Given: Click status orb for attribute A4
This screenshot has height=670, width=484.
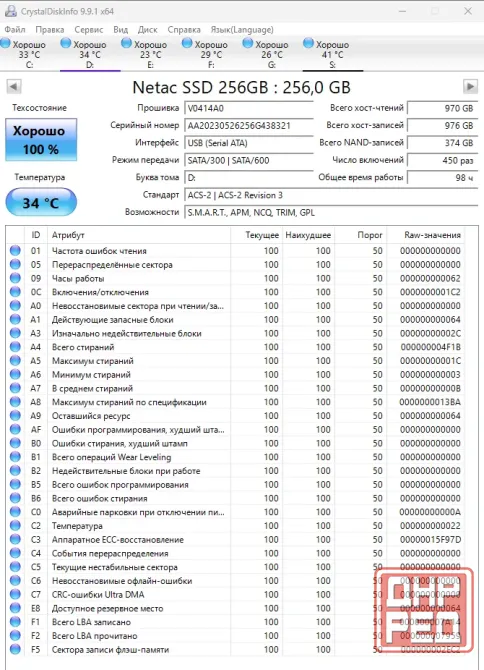Looking at the screenshot, I should 15,347.
